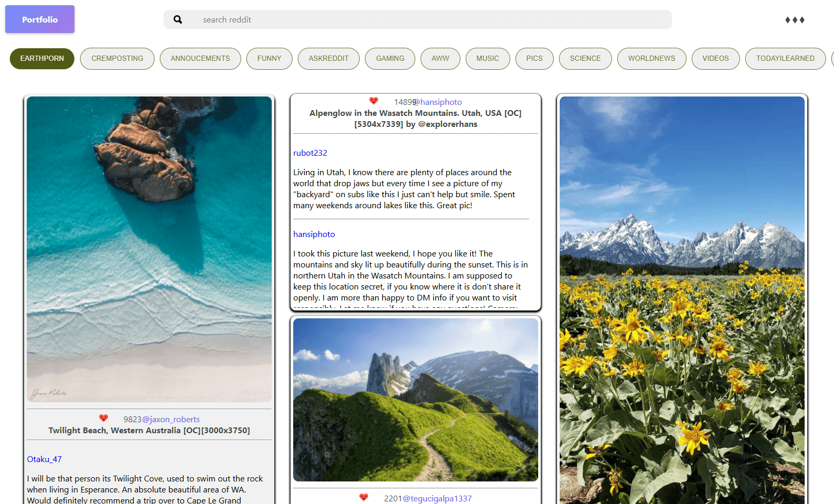Select the EARTHPORN category tab

tap(42, 58)
